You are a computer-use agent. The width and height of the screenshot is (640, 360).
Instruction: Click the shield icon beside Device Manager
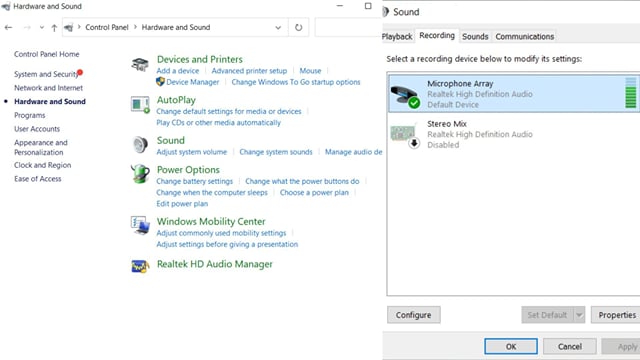click(160, 82)
